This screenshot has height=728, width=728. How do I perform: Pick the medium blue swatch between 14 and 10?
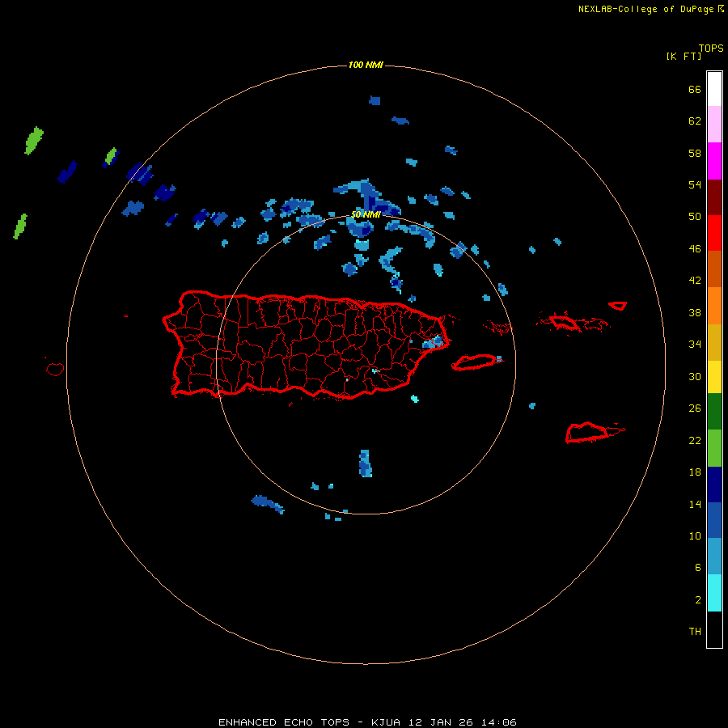click(714, 520)
